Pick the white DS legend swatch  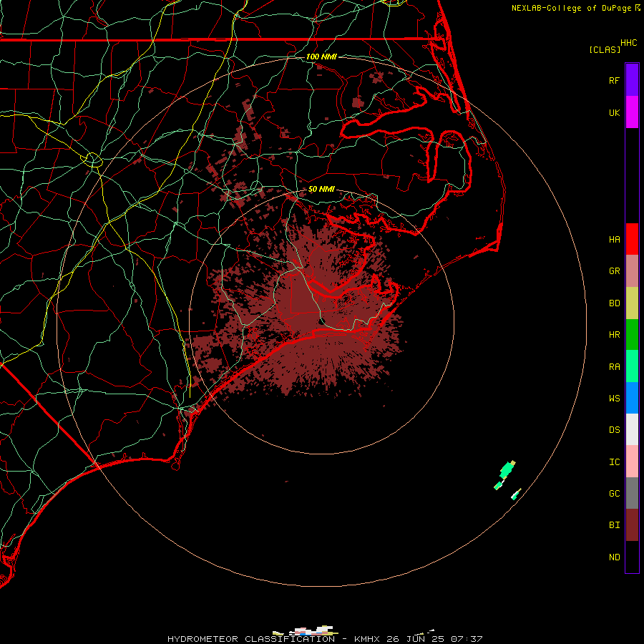632,429
